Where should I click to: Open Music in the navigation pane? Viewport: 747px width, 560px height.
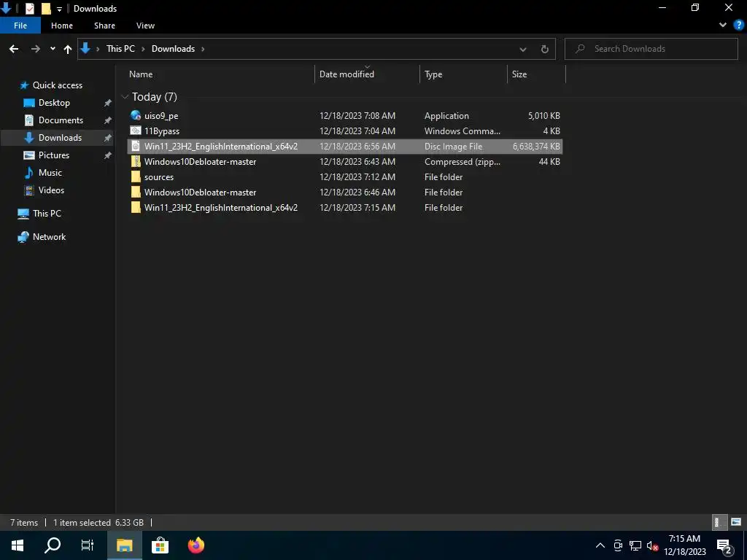(x=50, y=173)
